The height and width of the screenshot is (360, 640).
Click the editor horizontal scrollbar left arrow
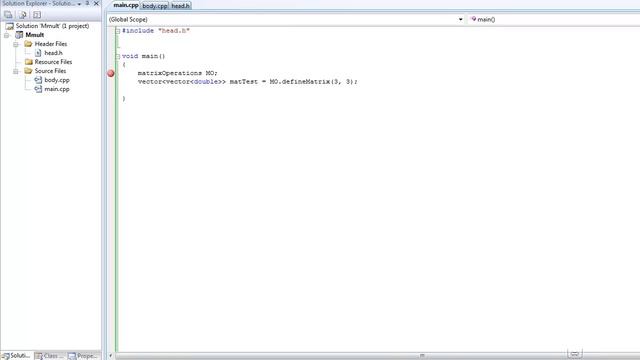pyautogui.click(x=110, y=356)
